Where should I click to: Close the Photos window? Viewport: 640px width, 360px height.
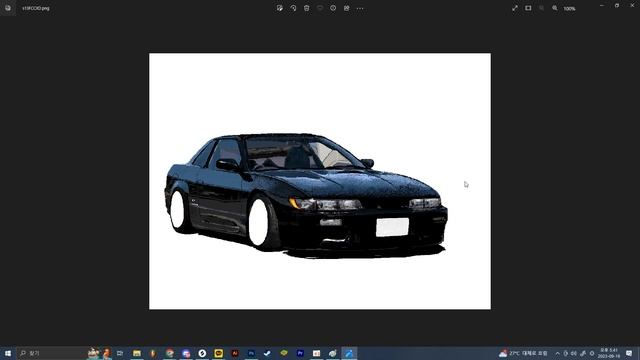(x=632, y=6)
